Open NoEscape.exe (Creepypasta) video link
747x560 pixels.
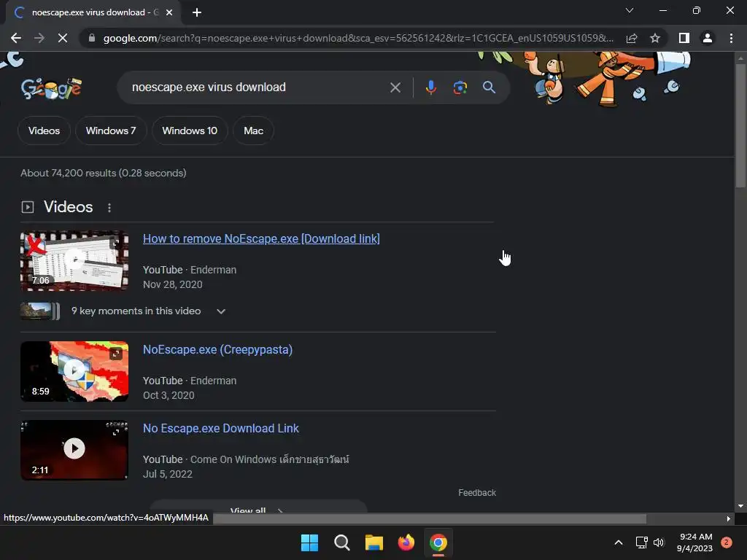pyautogui.click(x=217, y=349)
